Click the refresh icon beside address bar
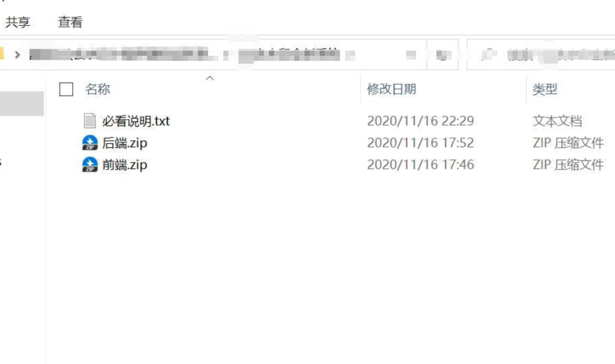 (x=443, y=55)
